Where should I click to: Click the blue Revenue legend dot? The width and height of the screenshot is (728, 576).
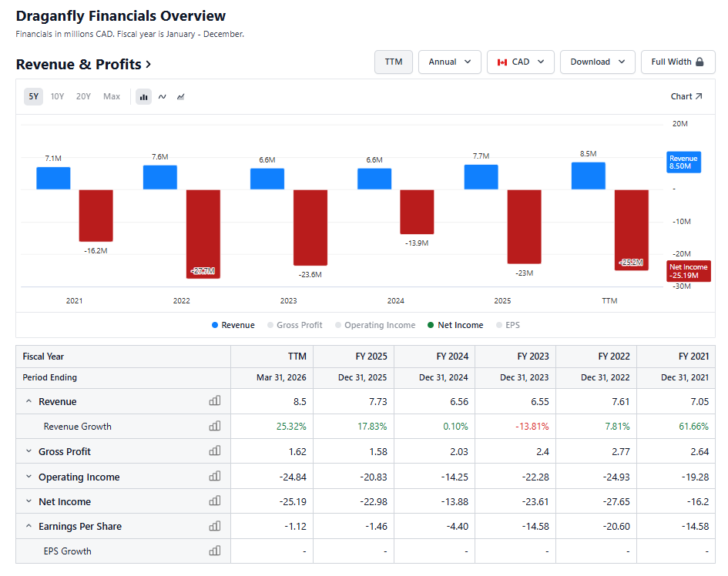click(x=214, y=325)
